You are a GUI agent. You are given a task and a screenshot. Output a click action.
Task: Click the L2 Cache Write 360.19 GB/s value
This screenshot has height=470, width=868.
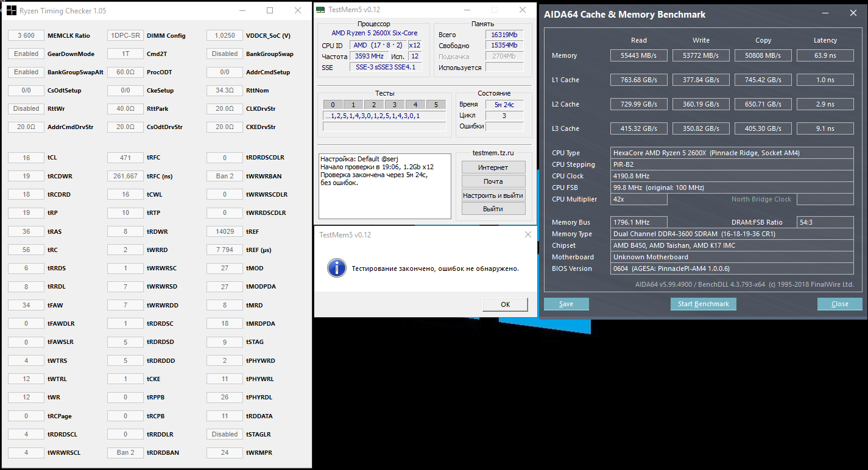701,104
